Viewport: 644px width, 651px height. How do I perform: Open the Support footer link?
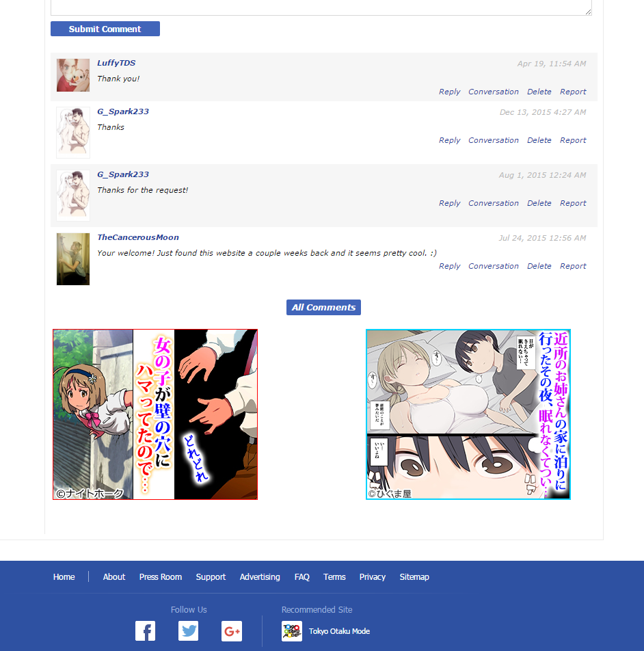pyautogui.click(x=211, y=576)
